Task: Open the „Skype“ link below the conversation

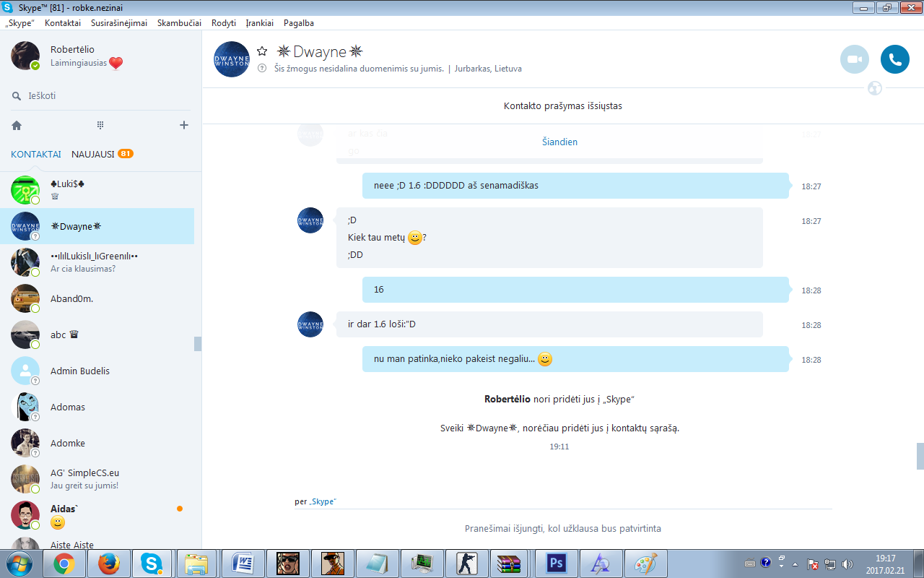Action: (323, 501)
